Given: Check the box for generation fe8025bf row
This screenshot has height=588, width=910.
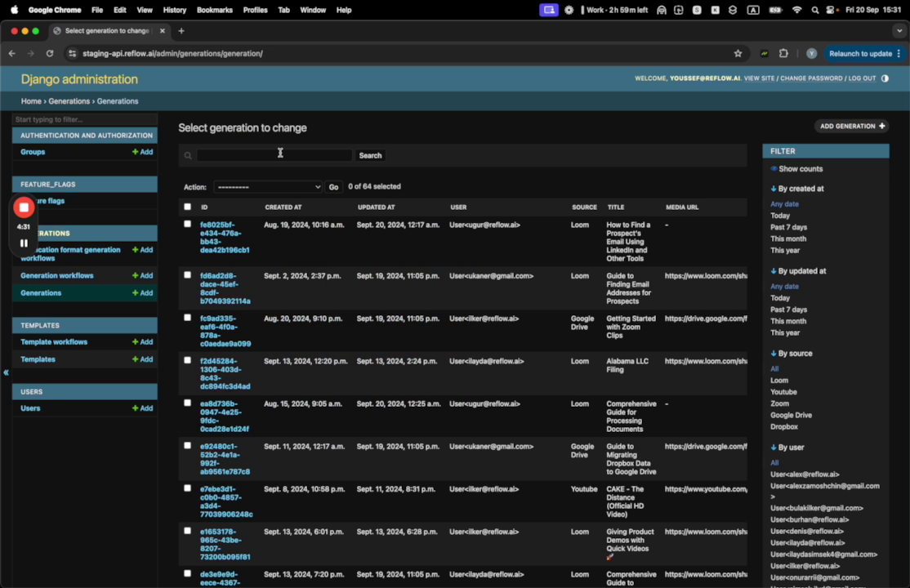Looking at the screenshot, I should (187, 224).
